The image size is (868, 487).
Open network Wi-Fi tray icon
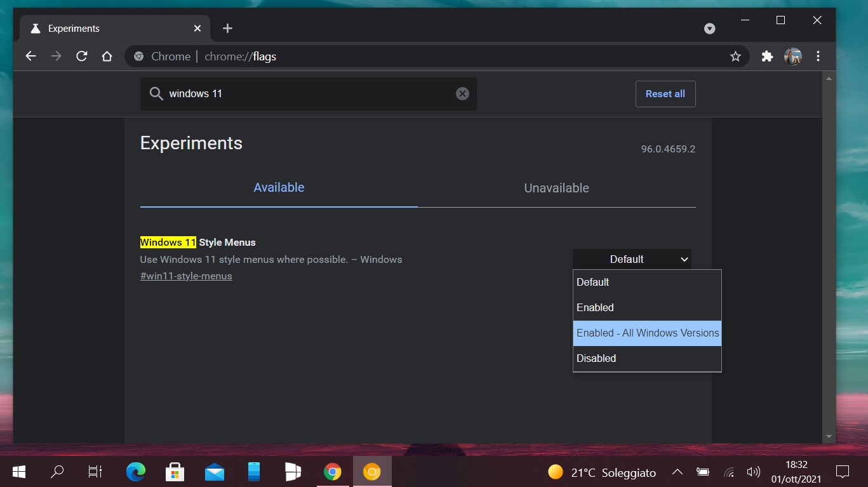click(729, 472)
